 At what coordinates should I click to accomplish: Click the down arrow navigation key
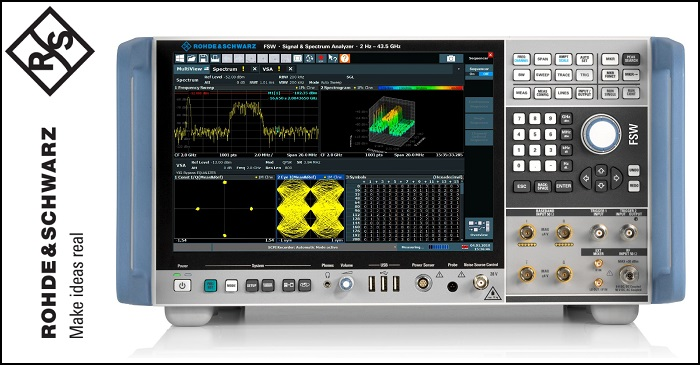pyautogui.click(x=601, y=185)
